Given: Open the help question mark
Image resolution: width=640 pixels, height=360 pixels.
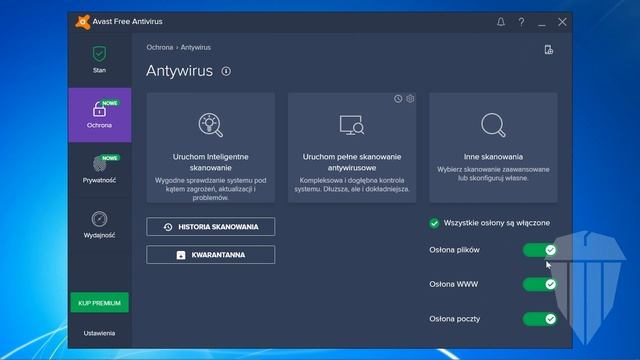Looking at the screenshot, I should (x=521, y=22).
